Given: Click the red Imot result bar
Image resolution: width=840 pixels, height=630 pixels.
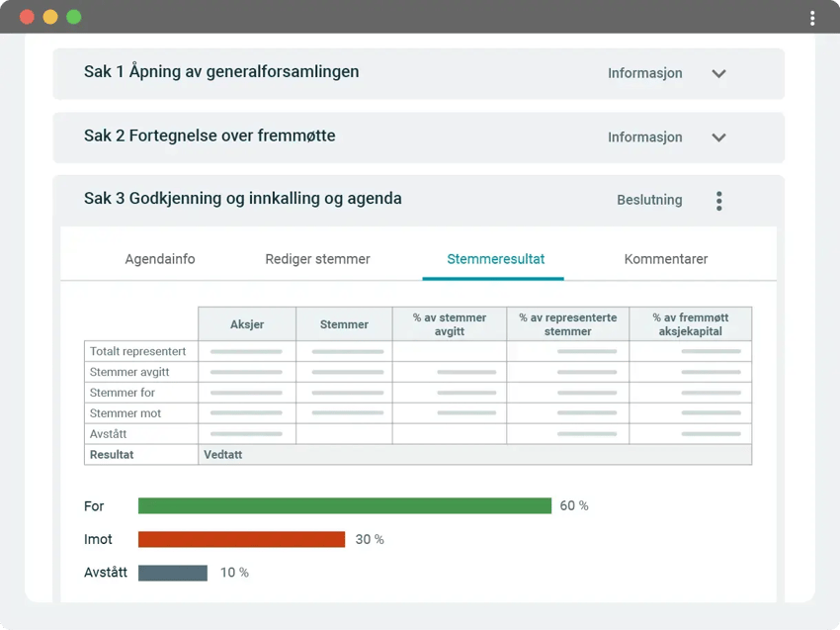Looking at the screenshot, I should [241, 539].
